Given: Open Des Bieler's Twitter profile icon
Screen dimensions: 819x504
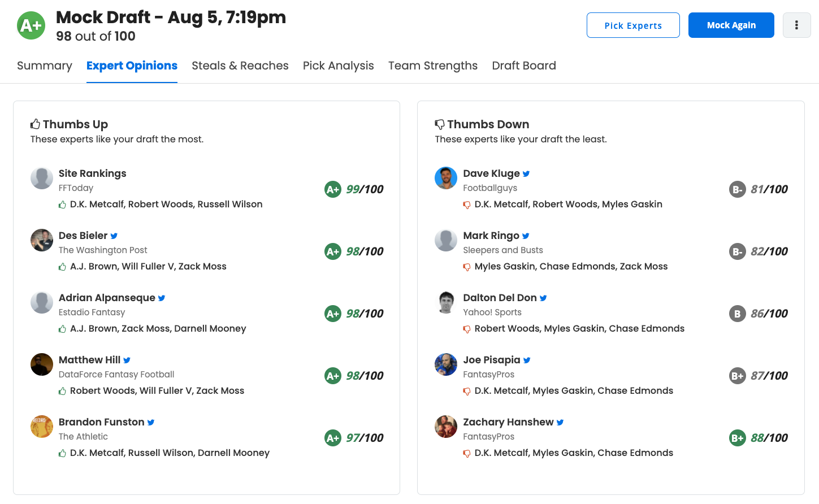Looking at the screenshot, I should pyautogui.click(x=114, y=236).
